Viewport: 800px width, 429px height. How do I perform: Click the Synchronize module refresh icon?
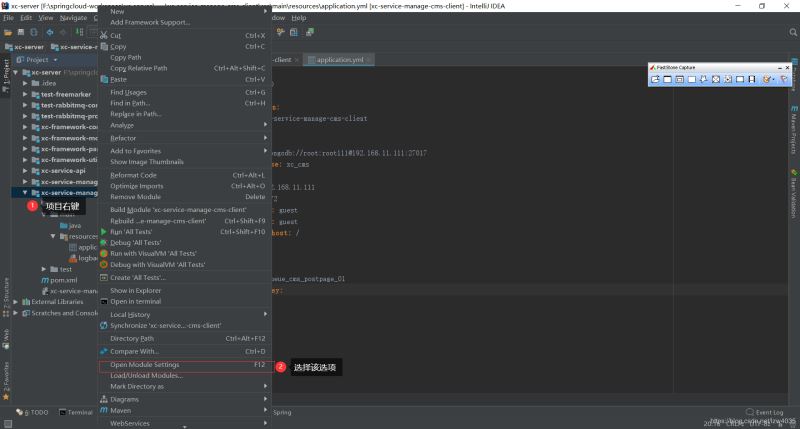pos(103,325)
